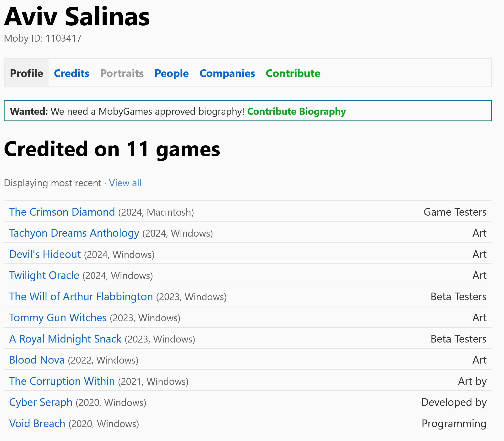Open Tommy Gun Witches game link
Viewport: 504px width, 441px height.
point(58,318)
